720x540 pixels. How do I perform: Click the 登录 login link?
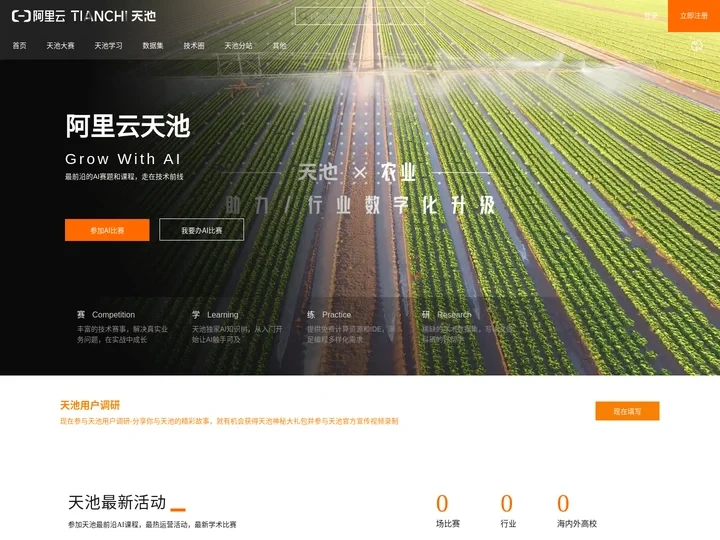650,16
